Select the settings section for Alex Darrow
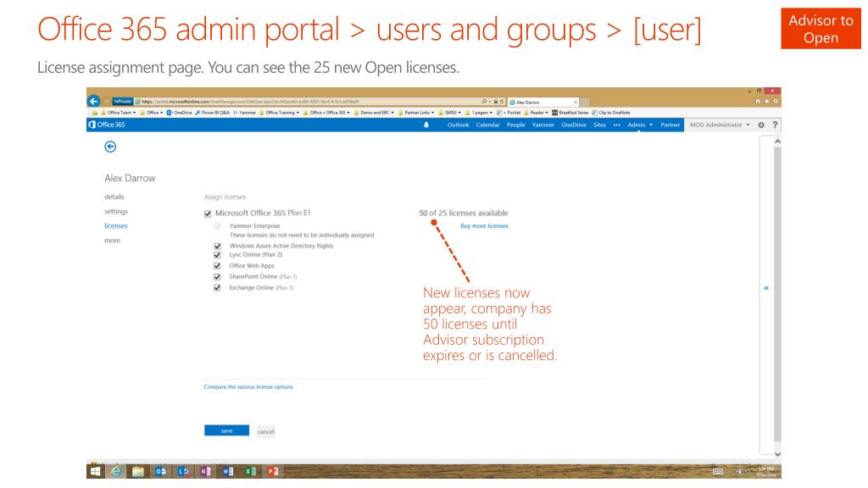868x488 pixels. 116,211
